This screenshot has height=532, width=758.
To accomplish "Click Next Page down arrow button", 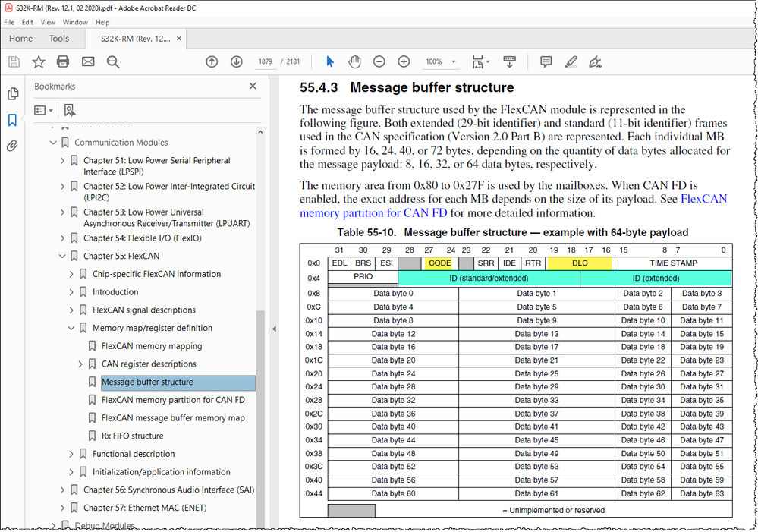I will pyautogui.click(x=236, y=61).
